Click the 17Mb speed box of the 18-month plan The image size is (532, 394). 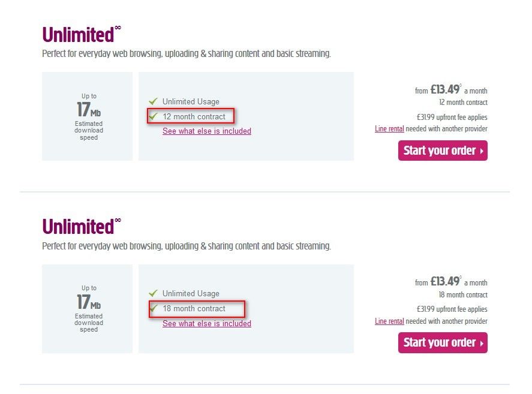(x=88, y=308)
